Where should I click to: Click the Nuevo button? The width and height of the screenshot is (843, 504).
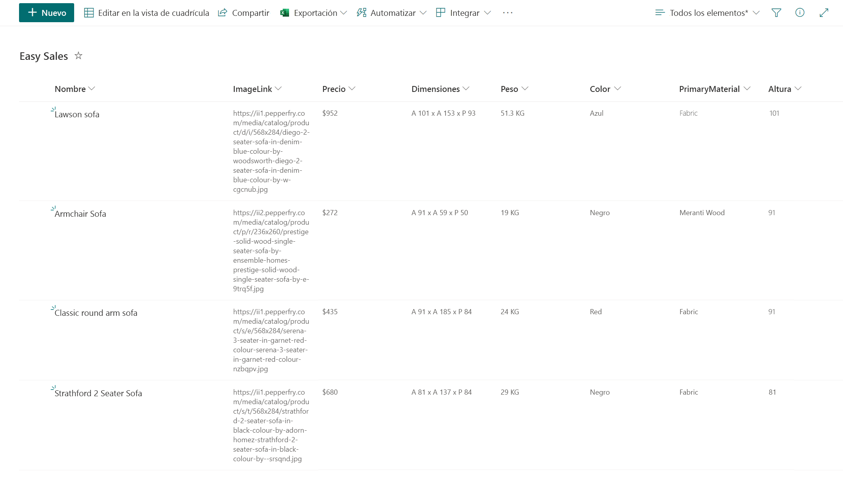[46, 12]
